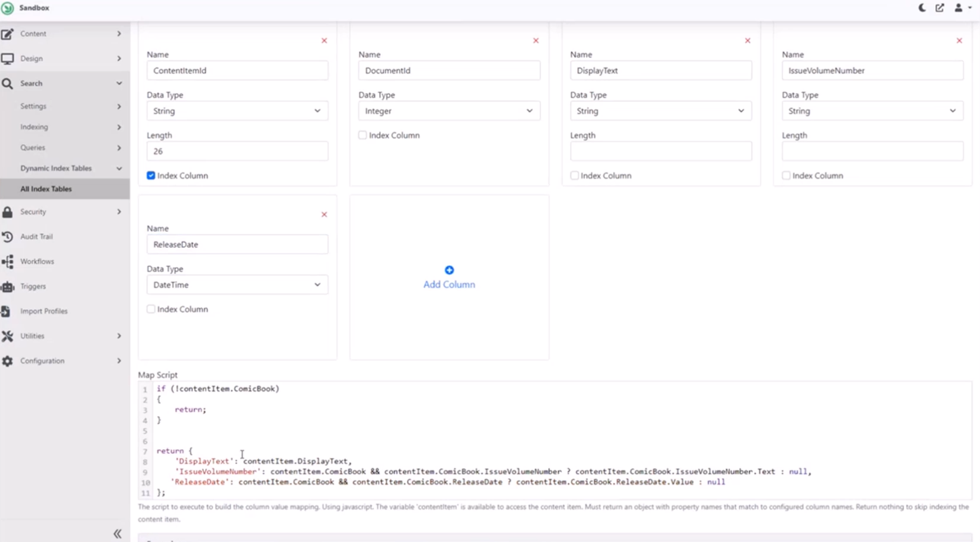The height and width of the screenshot is (542, 980).
Task: Click the Utilities tools icon
Action: pos(7,336)
